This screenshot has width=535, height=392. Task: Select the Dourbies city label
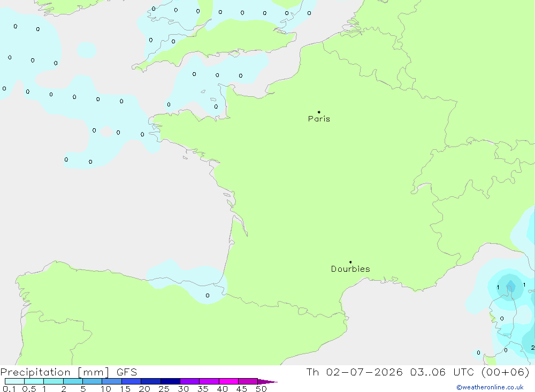pos(350,269)
